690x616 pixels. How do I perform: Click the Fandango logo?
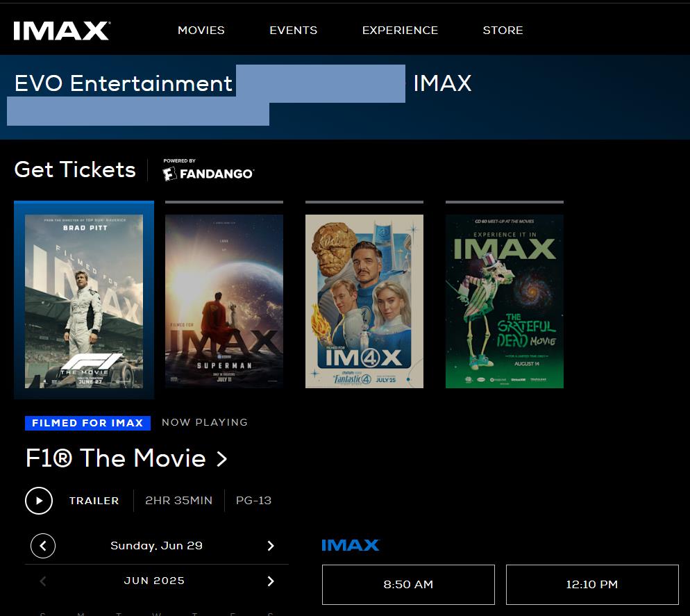(x=208, y=174)
